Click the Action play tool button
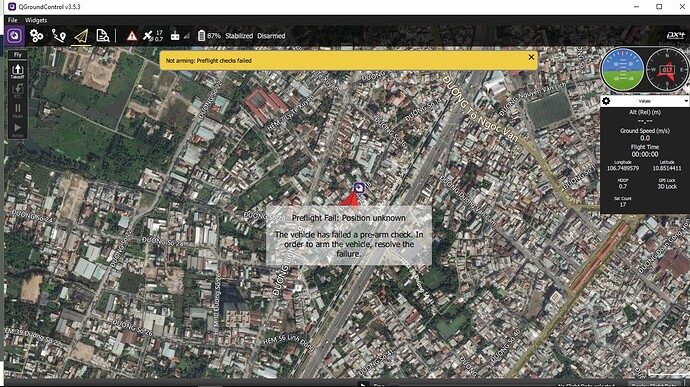The image size is (690, 387). 18,130
